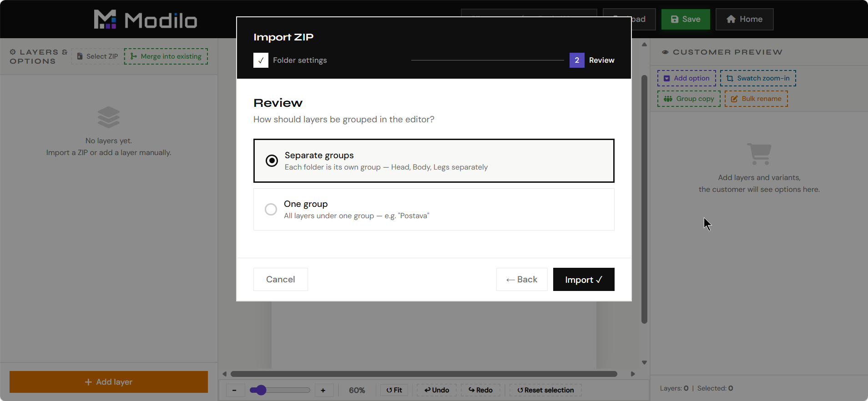Viewport: 868px width, 401px height.
Task: Select the Separate groups radio option
Action: click(434, 160)
